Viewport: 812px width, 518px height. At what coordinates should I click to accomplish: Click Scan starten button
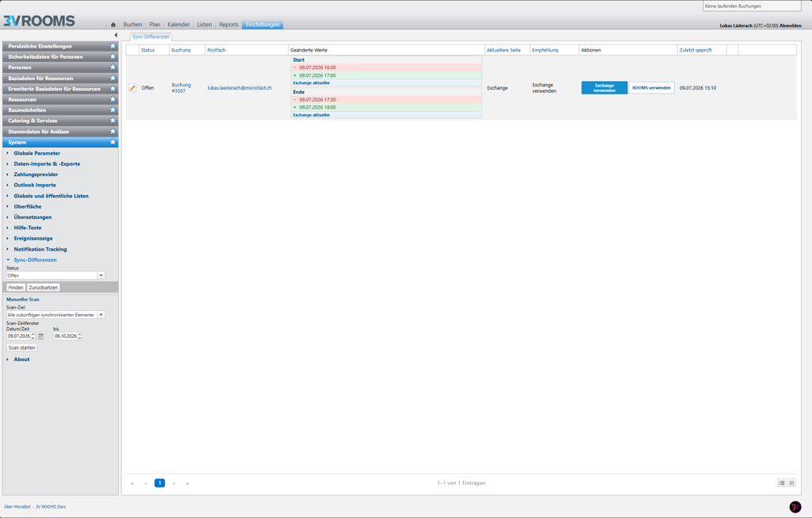pyautogui.click(x=21, y=347)
